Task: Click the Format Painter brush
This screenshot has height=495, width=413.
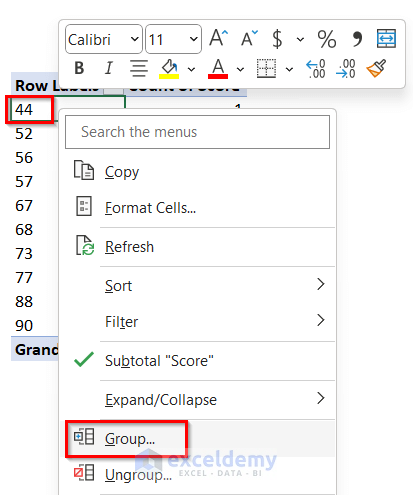Action: point(376,68)
